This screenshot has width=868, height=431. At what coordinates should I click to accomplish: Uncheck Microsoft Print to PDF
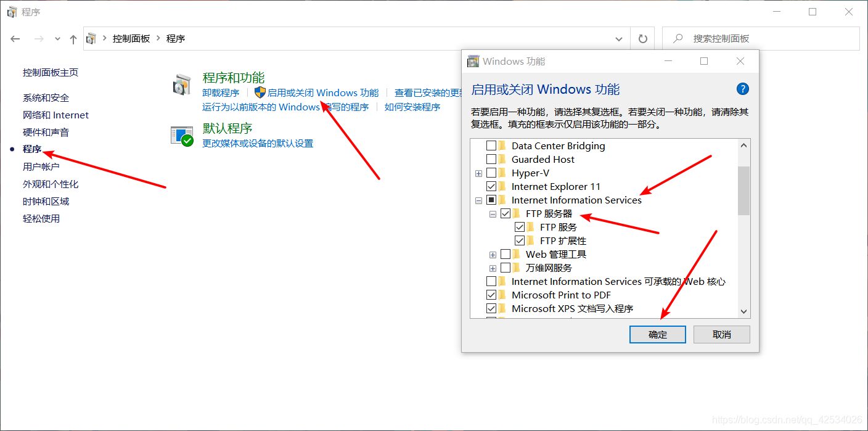coord(491,295)
